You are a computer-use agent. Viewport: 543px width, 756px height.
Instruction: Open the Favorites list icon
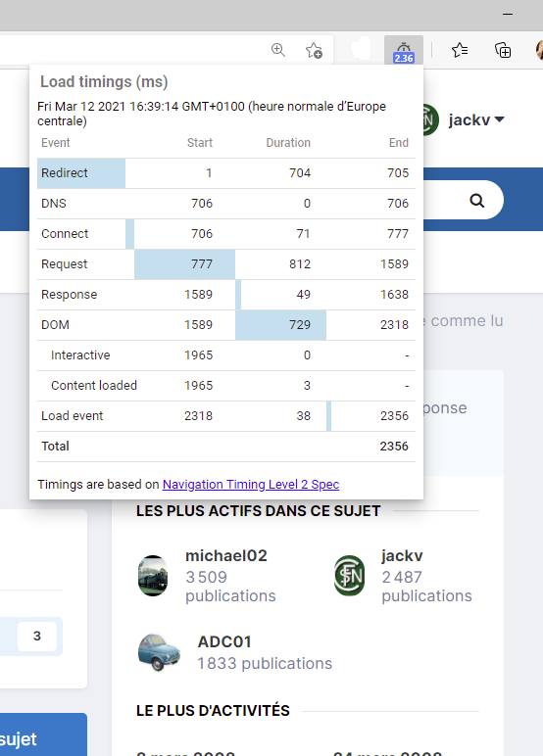tap(460, 50)
